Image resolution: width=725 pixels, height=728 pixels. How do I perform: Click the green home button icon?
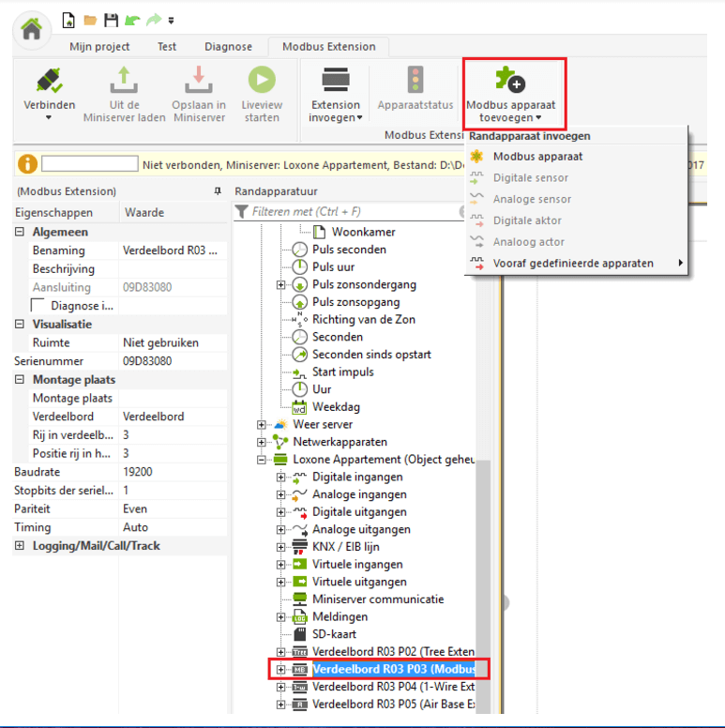tap(31, 28)
